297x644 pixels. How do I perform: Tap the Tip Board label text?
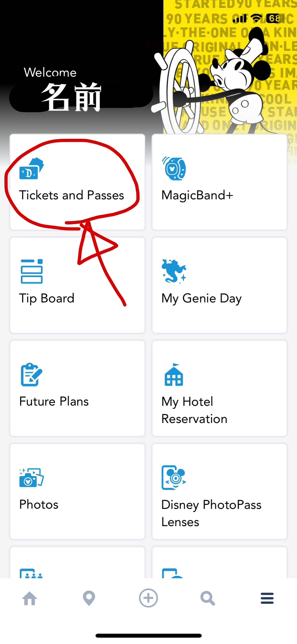click(x=47, y=298)
